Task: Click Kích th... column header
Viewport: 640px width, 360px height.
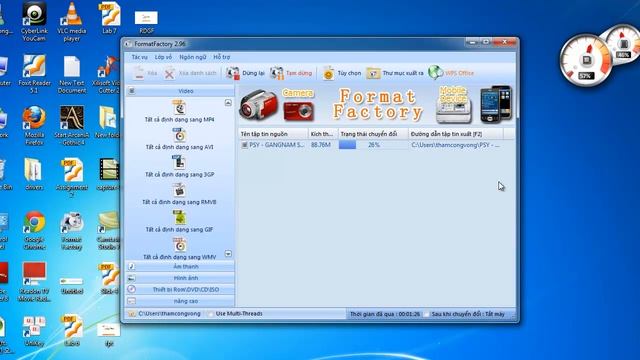Action: (323, 134)
